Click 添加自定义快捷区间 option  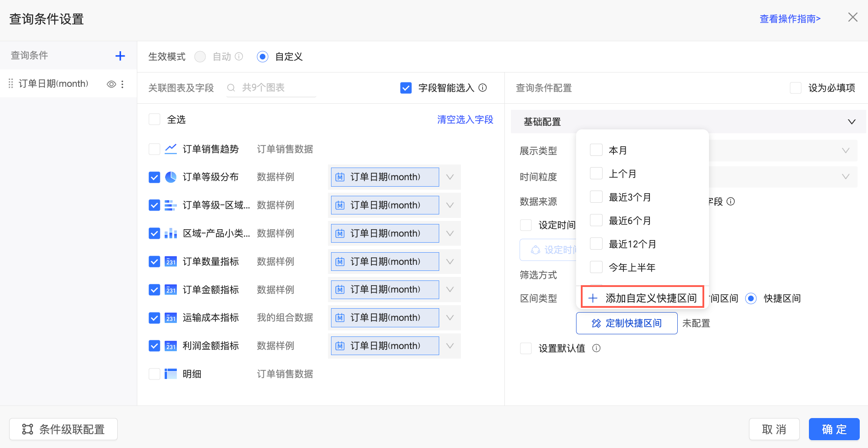pyautogui.click(x=643, y=298)
